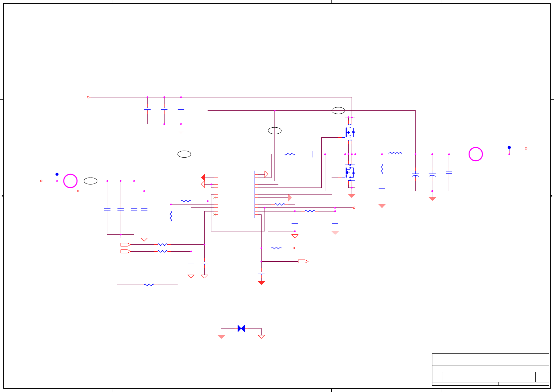
Task: Click the red open terminal at far left
Action: 41,181
